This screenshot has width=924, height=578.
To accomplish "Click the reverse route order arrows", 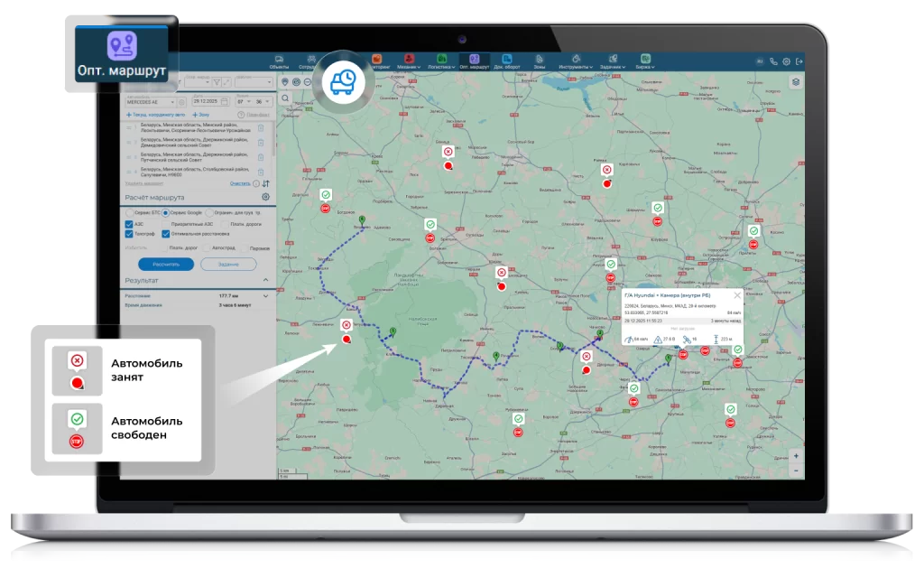I will (x=265, y=183).
